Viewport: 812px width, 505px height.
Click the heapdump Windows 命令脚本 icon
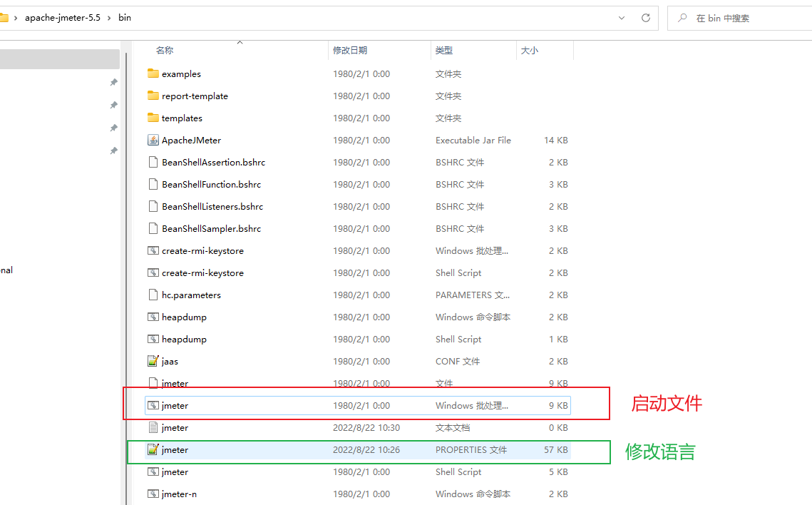tap(153, 317)
